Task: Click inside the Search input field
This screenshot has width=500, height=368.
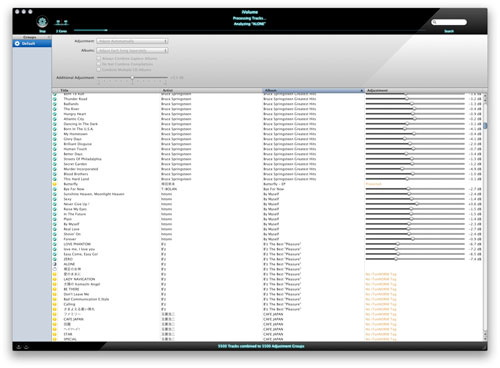Action: [451, 22]
